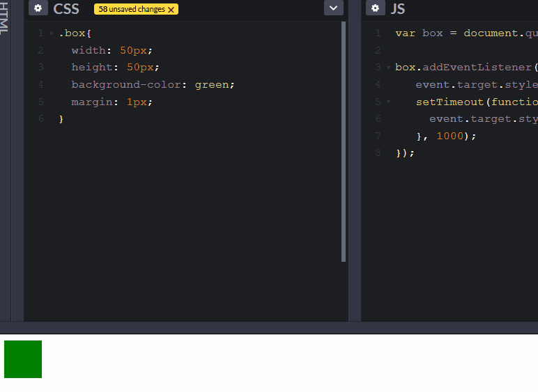The height and width of the screenshot is (392, 538).
Task: Collapse the .box rule fold arrow
Action: 51,33
